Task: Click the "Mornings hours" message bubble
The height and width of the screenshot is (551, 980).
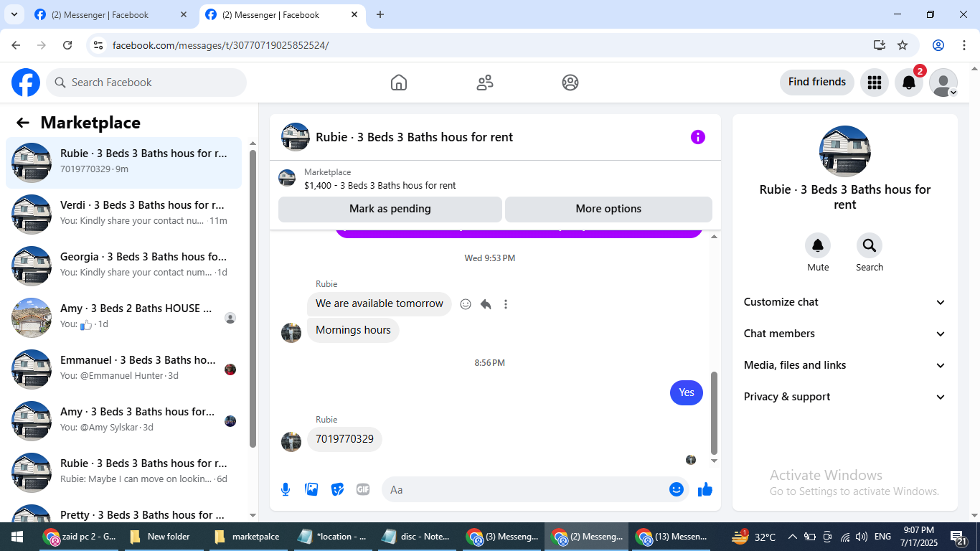Action: tap(353, 330)
